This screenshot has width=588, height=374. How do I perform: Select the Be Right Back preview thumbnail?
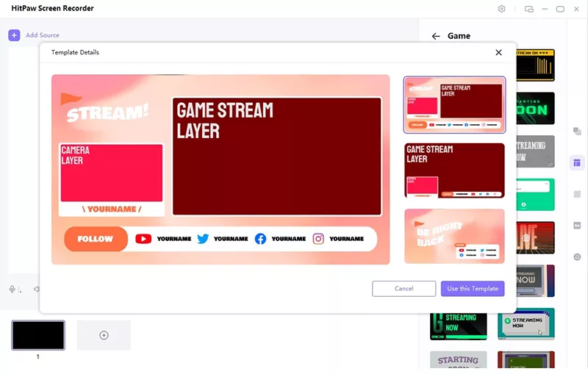click(454, 236)
